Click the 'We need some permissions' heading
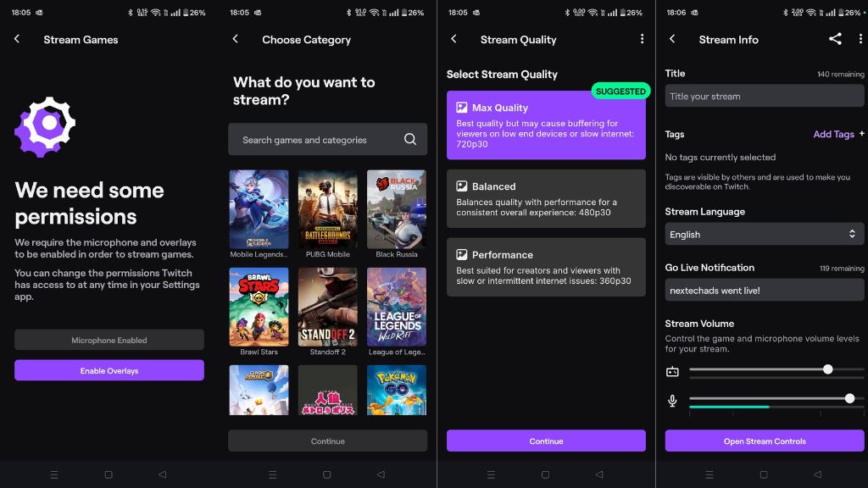Viewport: 868px width, 488px height. point(89,203)
